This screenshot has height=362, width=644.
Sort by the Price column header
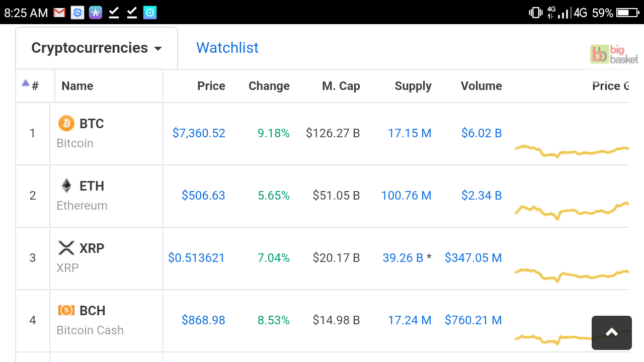211,86
